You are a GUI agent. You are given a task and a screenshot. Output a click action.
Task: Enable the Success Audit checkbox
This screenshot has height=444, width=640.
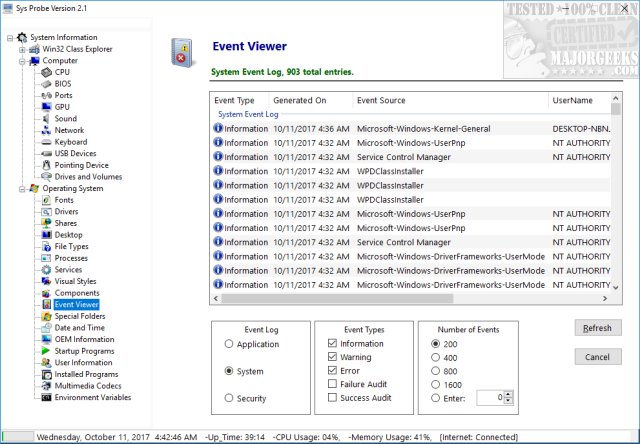pyautogui.click(x=332, y=398)
